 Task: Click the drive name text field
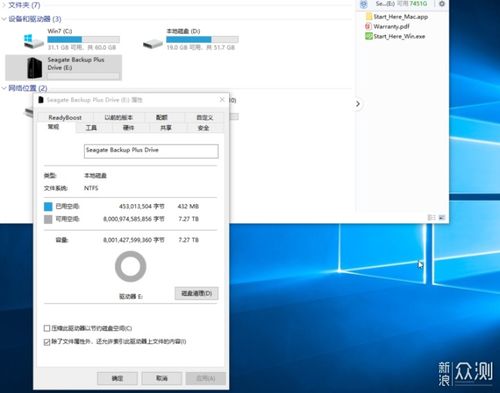tap(151, 151)
